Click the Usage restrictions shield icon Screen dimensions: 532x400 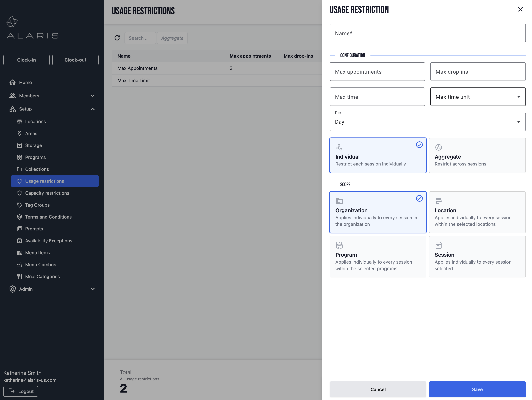[x=20, y=181]
